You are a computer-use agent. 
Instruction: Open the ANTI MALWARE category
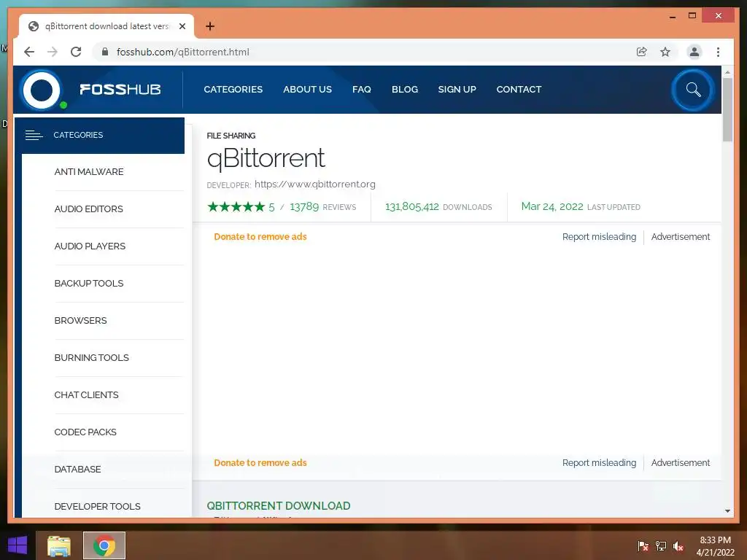pos(88,172)
